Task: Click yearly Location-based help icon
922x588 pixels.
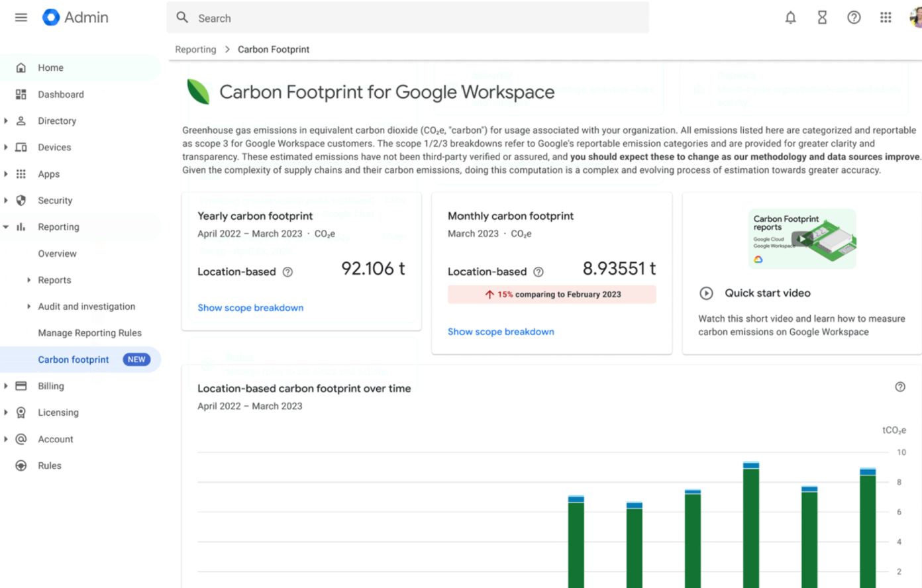Action: pyautogui.click(x=287, y=271)
